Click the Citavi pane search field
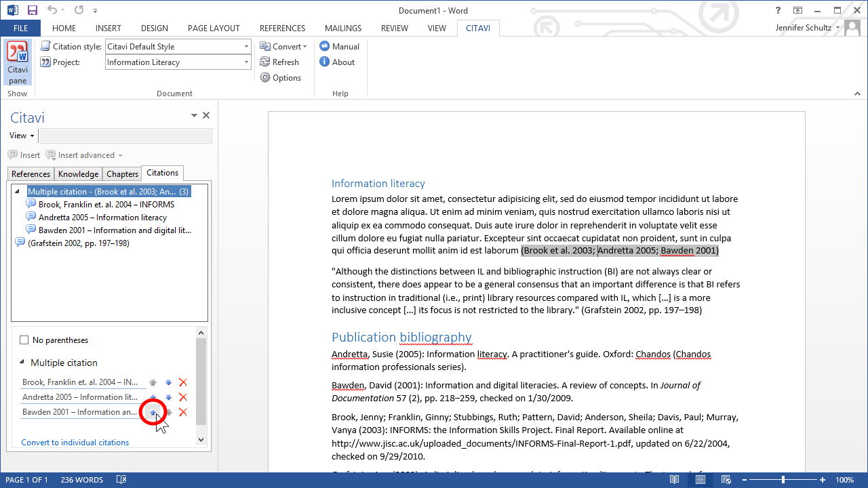 pos(126,136)
